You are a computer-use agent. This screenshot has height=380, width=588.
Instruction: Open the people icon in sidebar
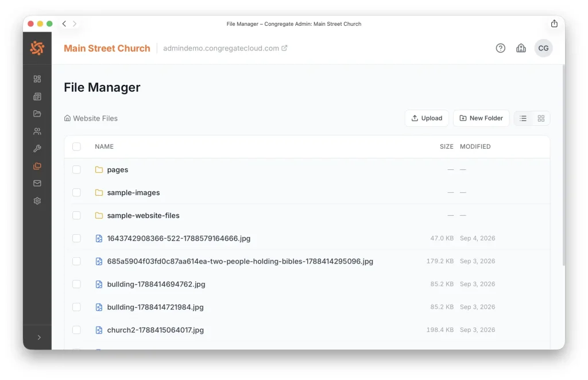point(37,131)
